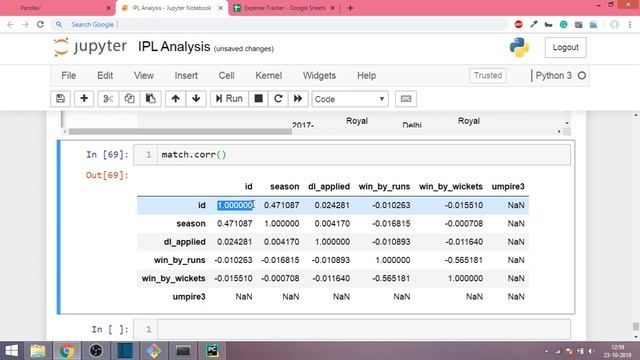
Task: Click into the match.corr() code cell
Action: pyautogui.click(x=363, y=155)
